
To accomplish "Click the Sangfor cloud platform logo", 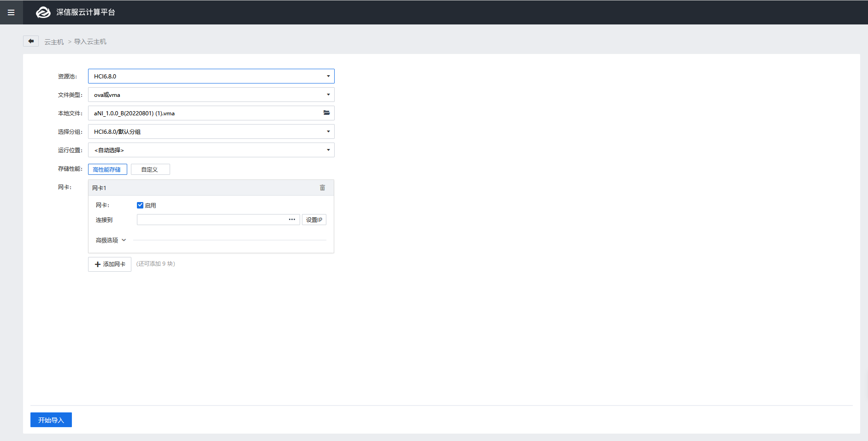I will [x=43, y=12].
